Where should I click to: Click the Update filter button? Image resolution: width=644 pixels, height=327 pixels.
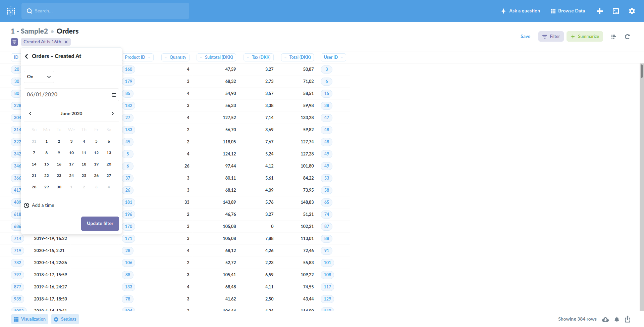100,223
